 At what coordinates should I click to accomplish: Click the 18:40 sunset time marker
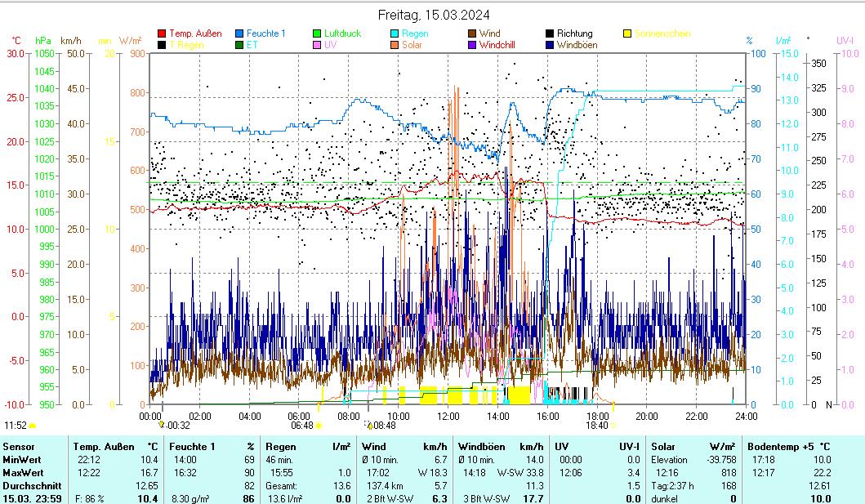point(596,426)
